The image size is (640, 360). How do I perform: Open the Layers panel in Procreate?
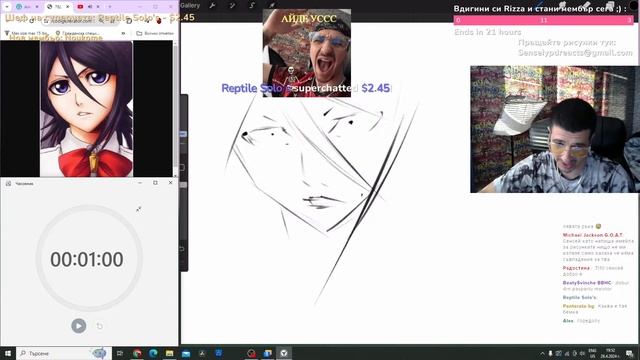[610, 4]
